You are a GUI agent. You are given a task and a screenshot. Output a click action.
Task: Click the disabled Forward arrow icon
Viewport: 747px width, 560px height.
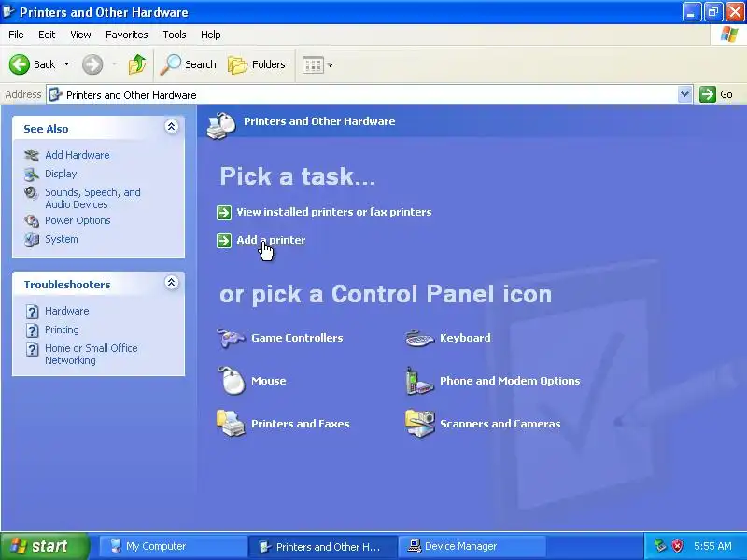click(x=92, y=64)
